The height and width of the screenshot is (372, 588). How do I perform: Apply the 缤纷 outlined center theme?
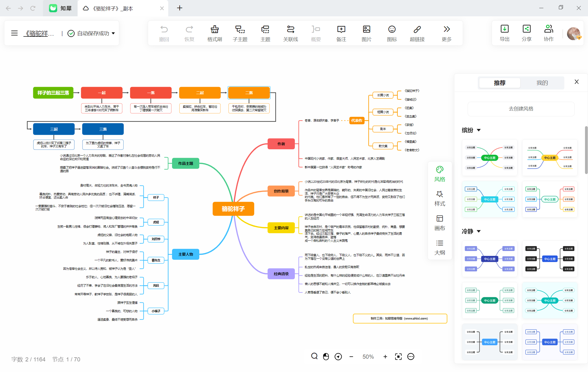tap(550, 199)
